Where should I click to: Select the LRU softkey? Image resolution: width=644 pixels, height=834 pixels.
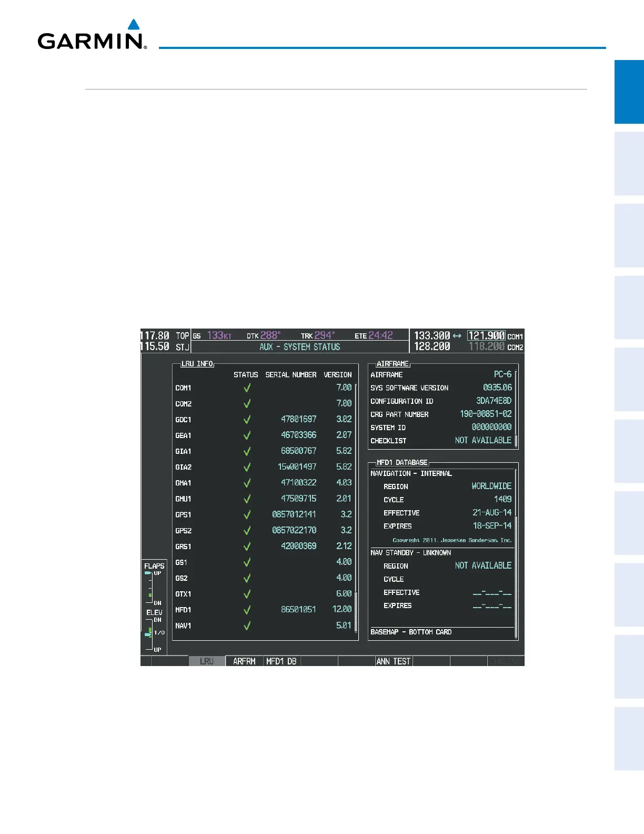[x=207, y=661]
